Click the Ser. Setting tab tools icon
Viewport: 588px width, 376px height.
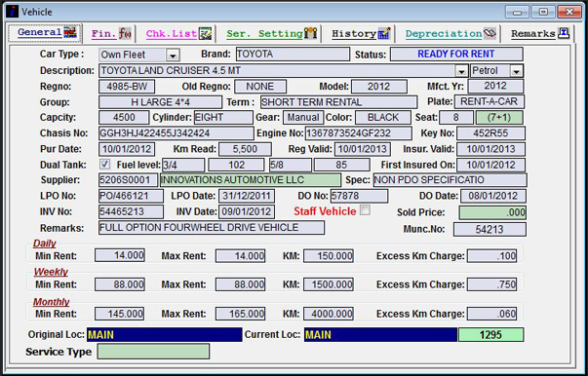click(310, 34)
